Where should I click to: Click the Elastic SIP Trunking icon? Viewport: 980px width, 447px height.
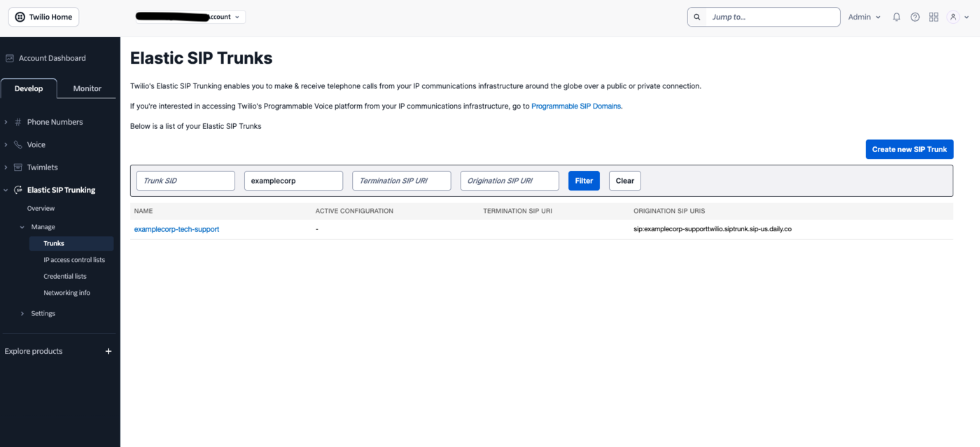point(18,190)
